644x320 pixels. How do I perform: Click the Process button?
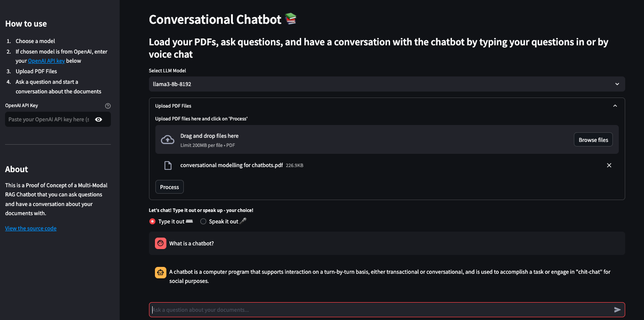(x=169, y=187)
